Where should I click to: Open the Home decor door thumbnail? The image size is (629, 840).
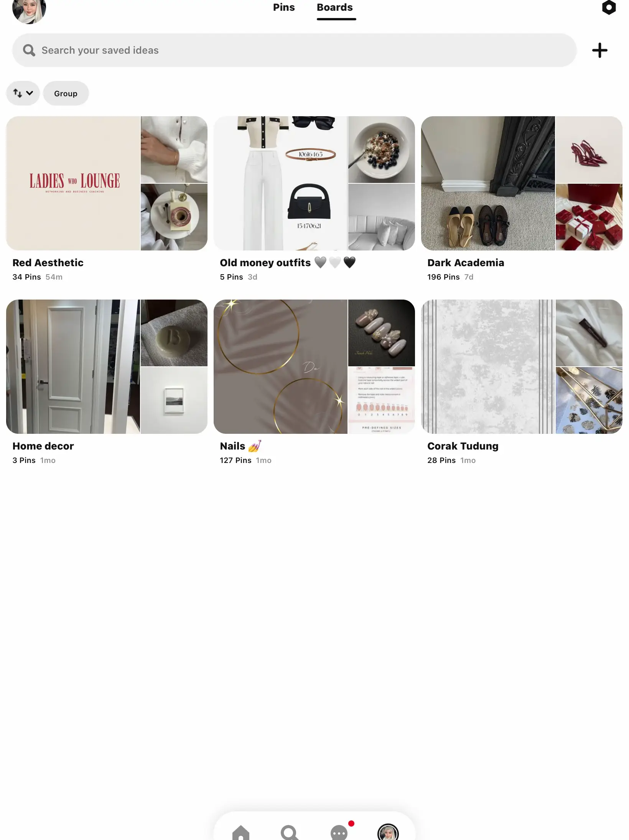pos(73,367)
